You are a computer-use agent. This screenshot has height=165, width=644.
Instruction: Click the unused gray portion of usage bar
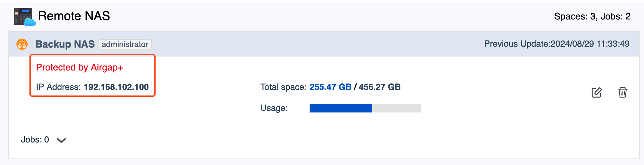(x=396, y=108)
